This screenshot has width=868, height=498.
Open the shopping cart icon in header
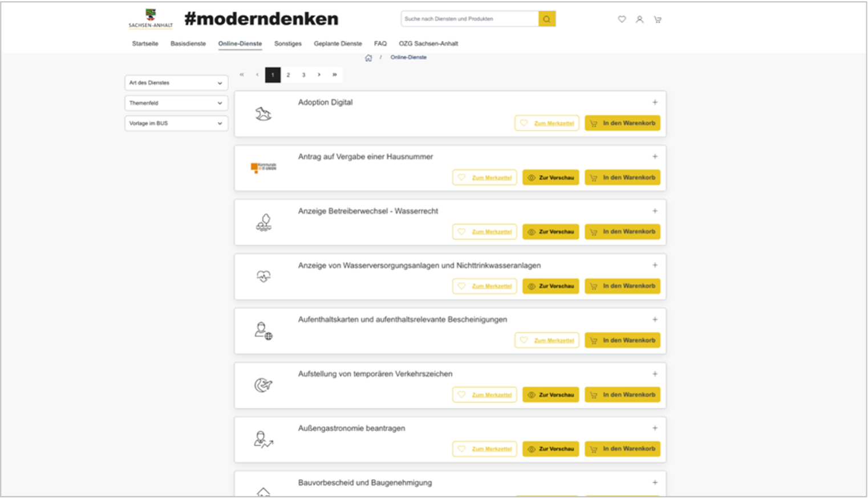coord(658,19)
